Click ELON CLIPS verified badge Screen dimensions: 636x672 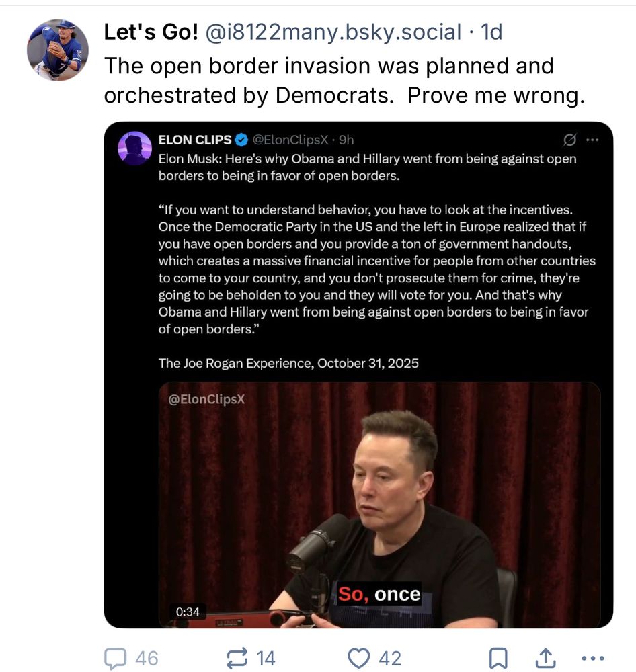pos(242,140)
